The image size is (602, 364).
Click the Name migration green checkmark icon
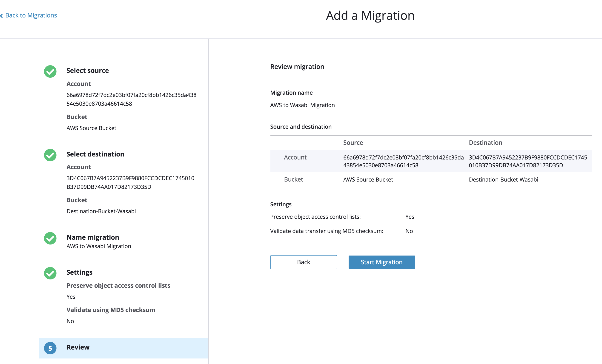(50, 238)
